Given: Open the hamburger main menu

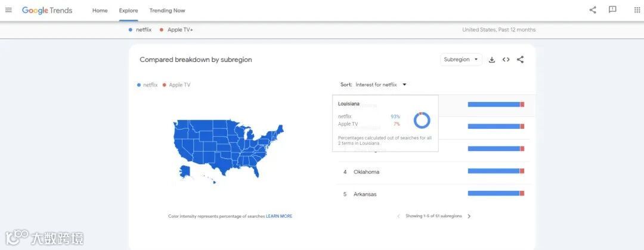Looking at the screenshot, I should (8, 10).
